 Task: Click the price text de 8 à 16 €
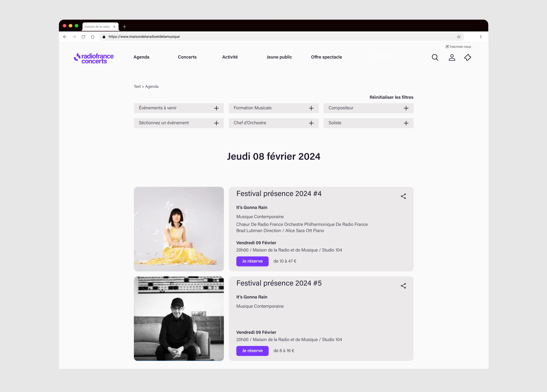[284, 351]
